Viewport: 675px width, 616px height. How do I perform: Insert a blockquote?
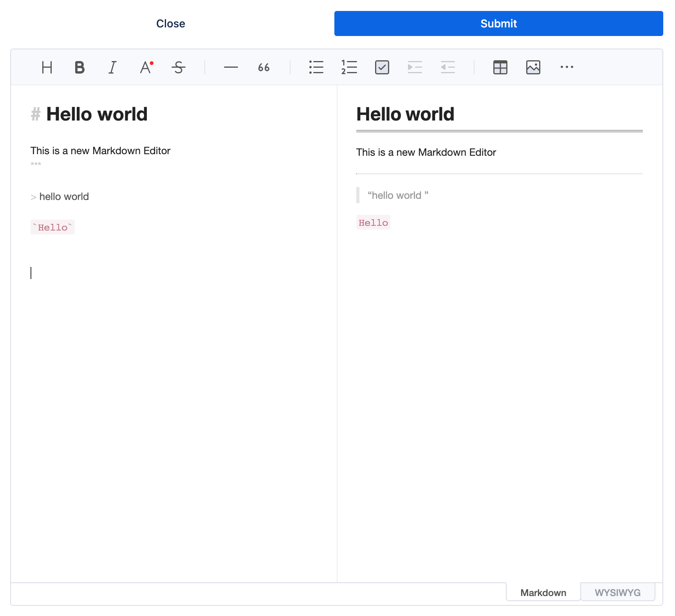coord(264,67)
